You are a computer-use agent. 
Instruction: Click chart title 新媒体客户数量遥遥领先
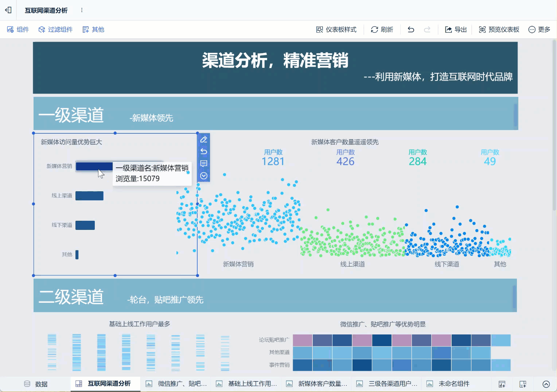pos(345,142)
